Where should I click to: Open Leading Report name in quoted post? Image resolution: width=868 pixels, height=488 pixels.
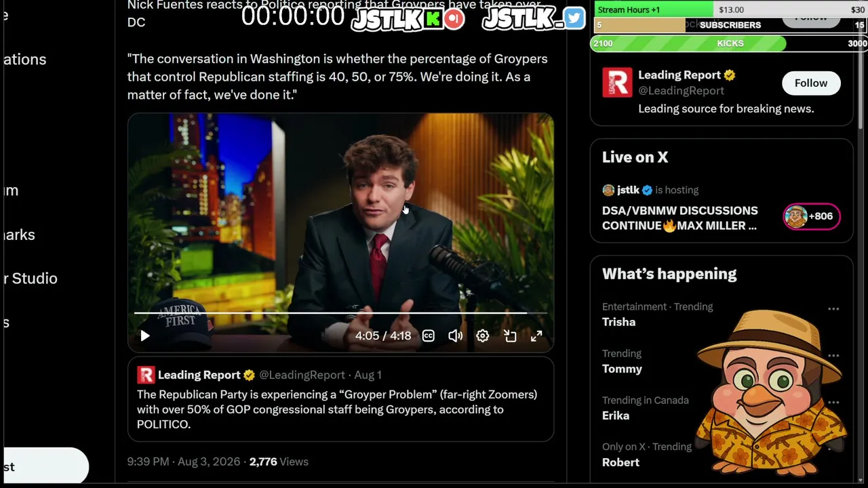(199, 375)
